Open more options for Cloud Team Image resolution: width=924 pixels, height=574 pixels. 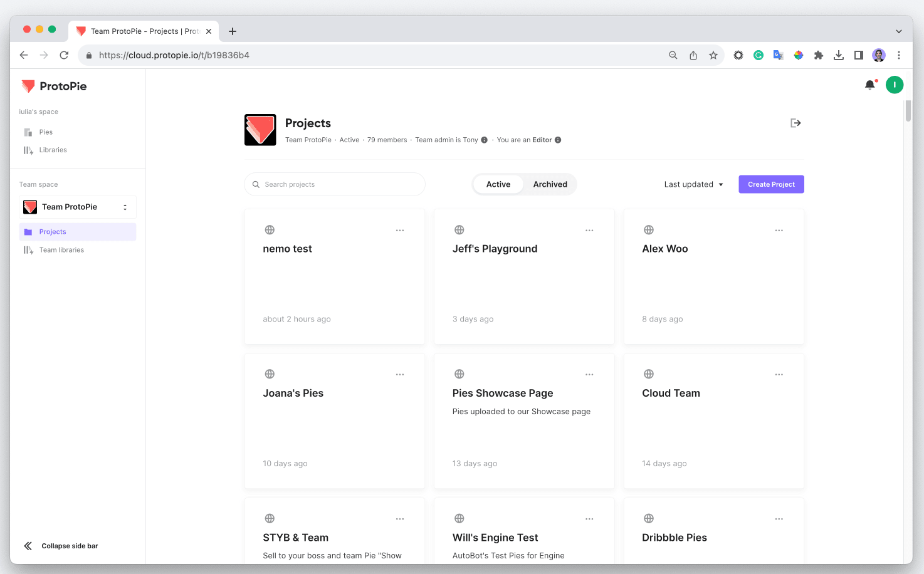[779, 375]
